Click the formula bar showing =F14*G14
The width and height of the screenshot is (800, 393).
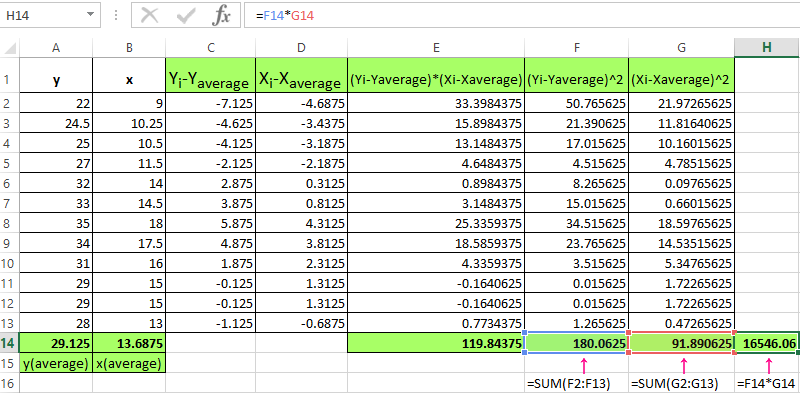click(521, 16)
